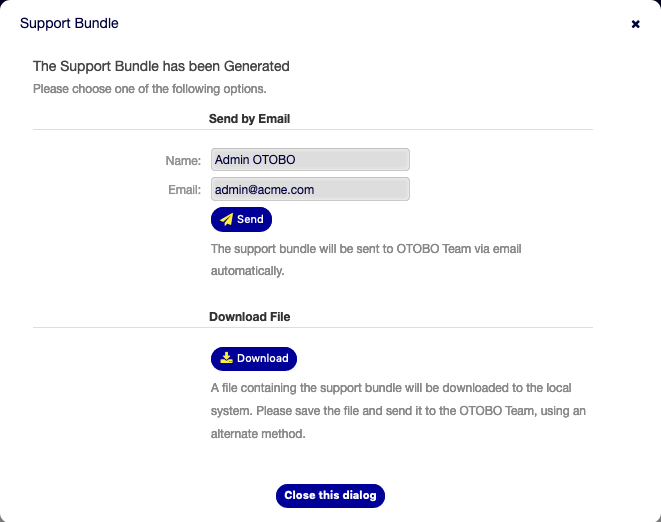Click the 'Support Bundle' dialog title
Screen dimensions: 661x522
[x=68, y=22]
